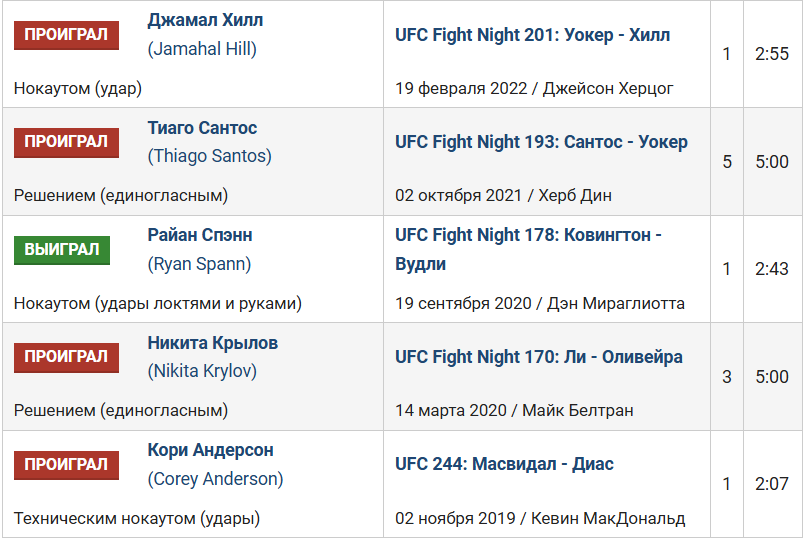The image size is (803, 538).
Task: Click the green ВЫИГРАЛ badge
Action: 62,250
